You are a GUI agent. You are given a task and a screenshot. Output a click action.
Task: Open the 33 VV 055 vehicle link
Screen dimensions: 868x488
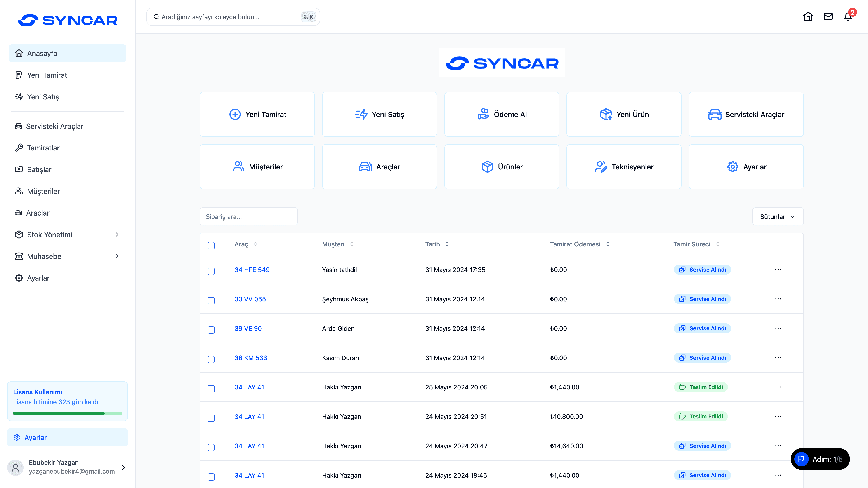pyautogui.click(x=250, y=299)
